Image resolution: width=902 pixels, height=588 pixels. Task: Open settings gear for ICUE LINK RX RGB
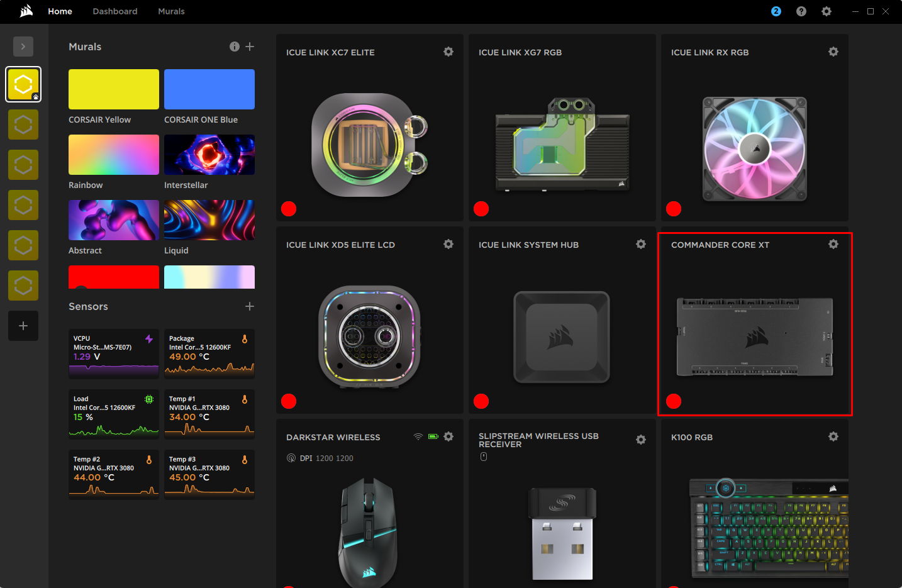click(833, 52)
